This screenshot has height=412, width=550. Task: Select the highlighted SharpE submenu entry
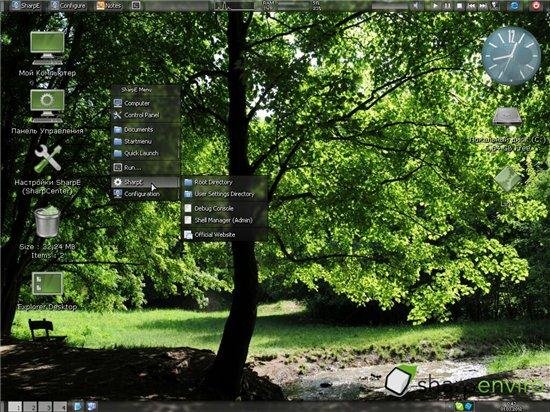point(145,182)
